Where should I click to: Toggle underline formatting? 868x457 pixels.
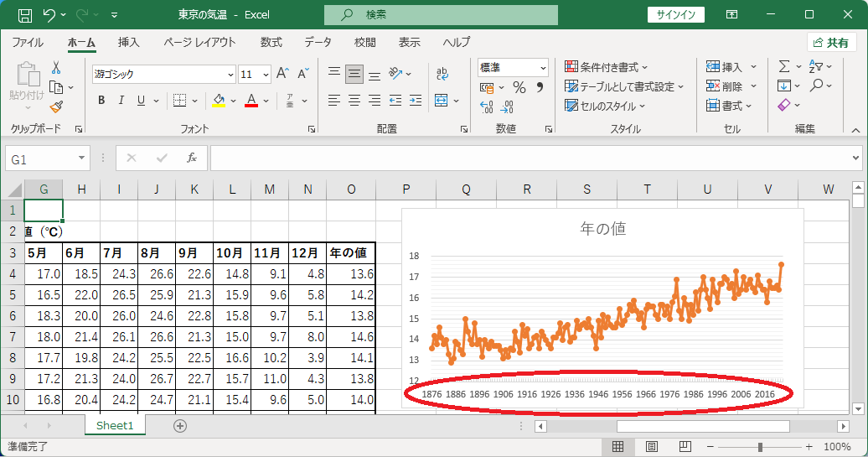tap(141, 101)
